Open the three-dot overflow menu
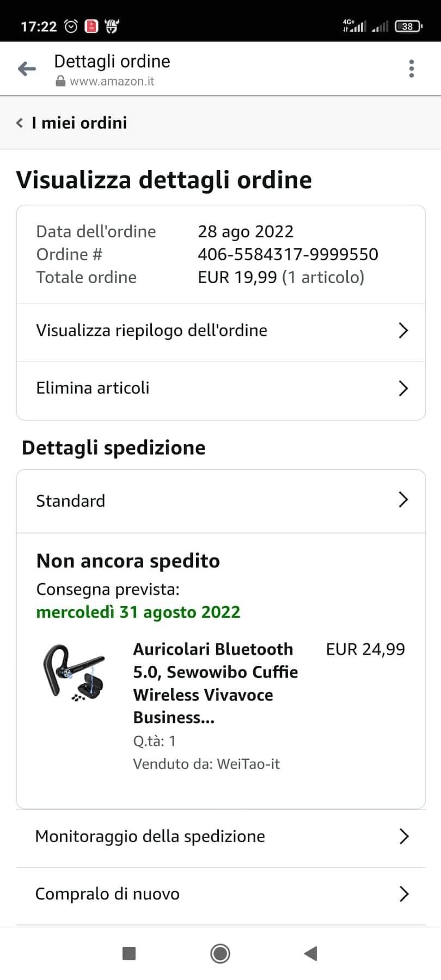Viewport: 441px width, 980px height. click(x=412, y=69)
